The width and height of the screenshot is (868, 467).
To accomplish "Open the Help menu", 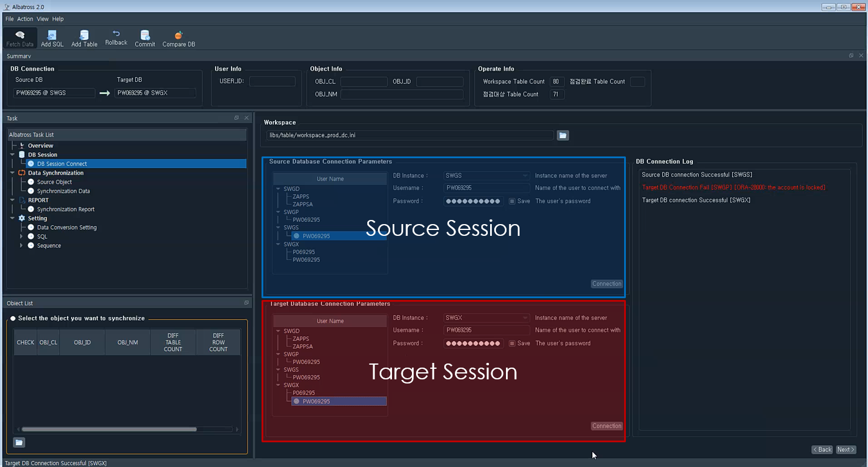I will pos(58,19).
